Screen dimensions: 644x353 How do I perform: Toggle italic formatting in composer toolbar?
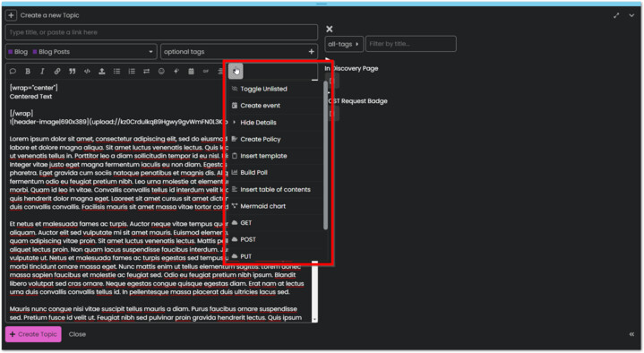[x=42, y=71]
